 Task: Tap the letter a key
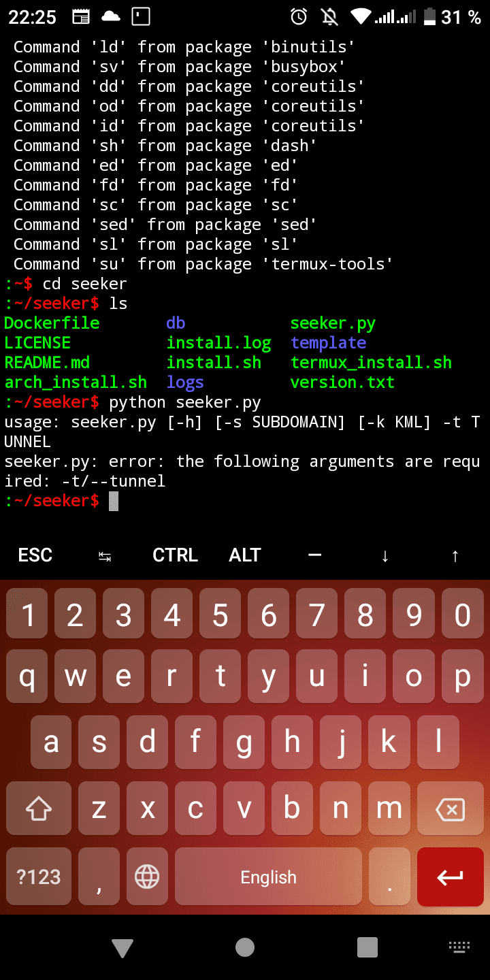[x=51, y=742]
